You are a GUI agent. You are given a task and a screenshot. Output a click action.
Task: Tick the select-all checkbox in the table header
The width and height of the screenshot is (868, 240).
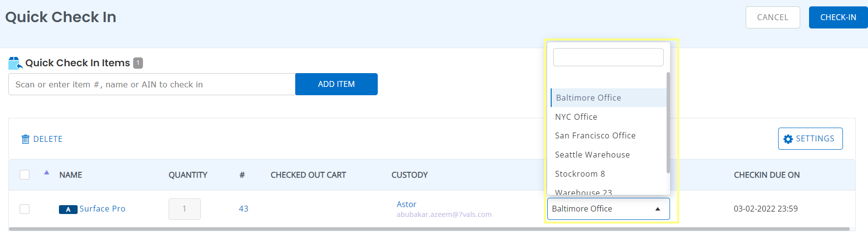pos(25,175)
